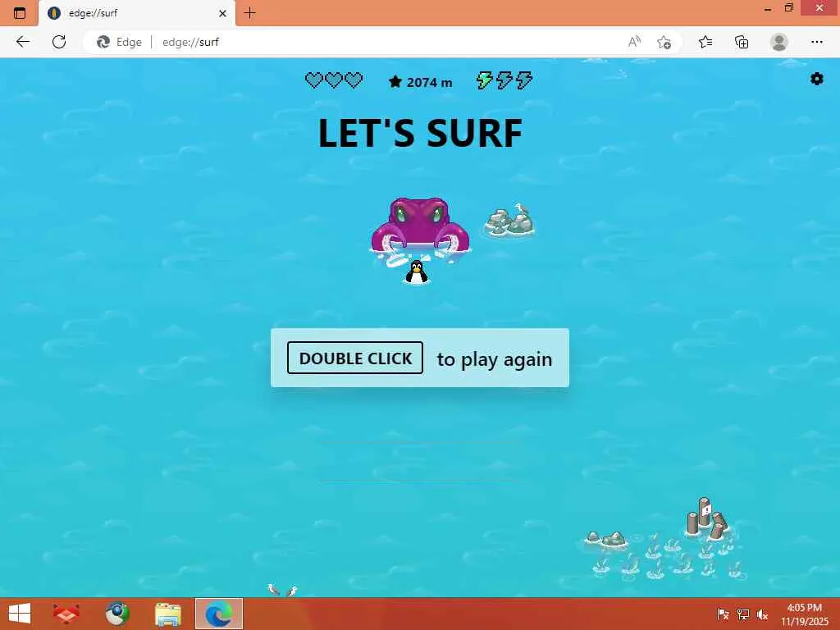Open Settings and more ellipsis menu

click(x=816, y=42)
